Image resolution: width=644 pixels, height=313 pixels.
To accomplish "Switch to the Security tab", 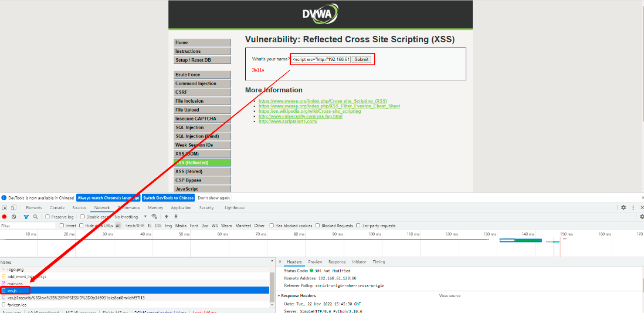I will pyautogui.click(x=206, y=208).
